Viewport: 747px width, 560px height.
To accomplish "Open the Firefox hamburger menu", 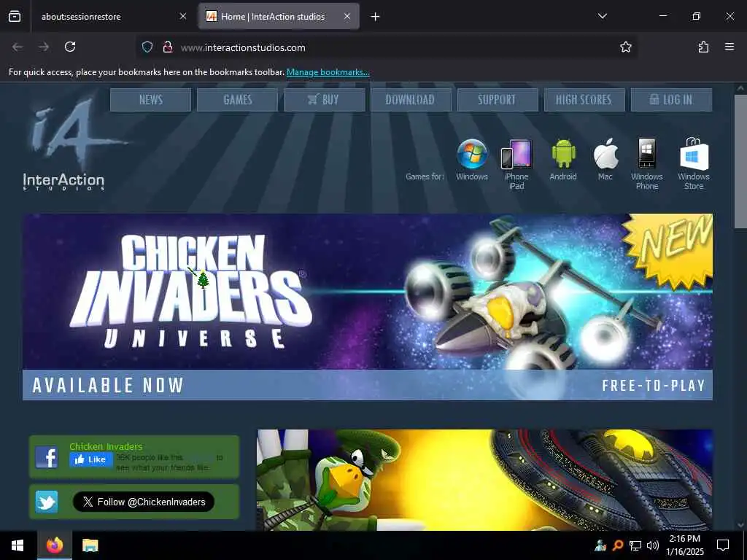I will pos(729,47).
